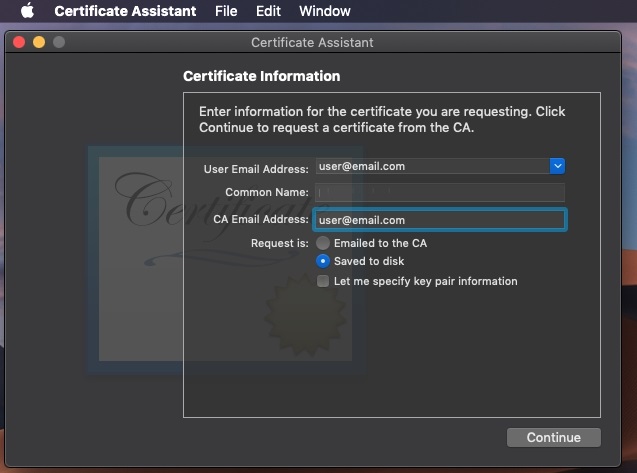The height and width of the screenshot is (473, 637).
Task: Click the Common Name text field
Action: [440, 192]
